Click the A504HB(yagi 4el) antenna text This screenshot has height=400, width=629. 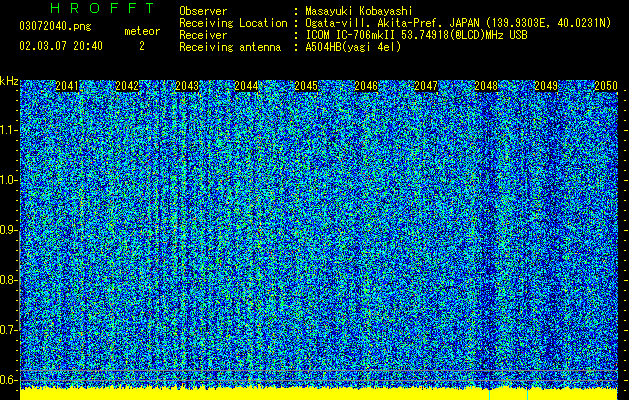[x=353, y=47]
